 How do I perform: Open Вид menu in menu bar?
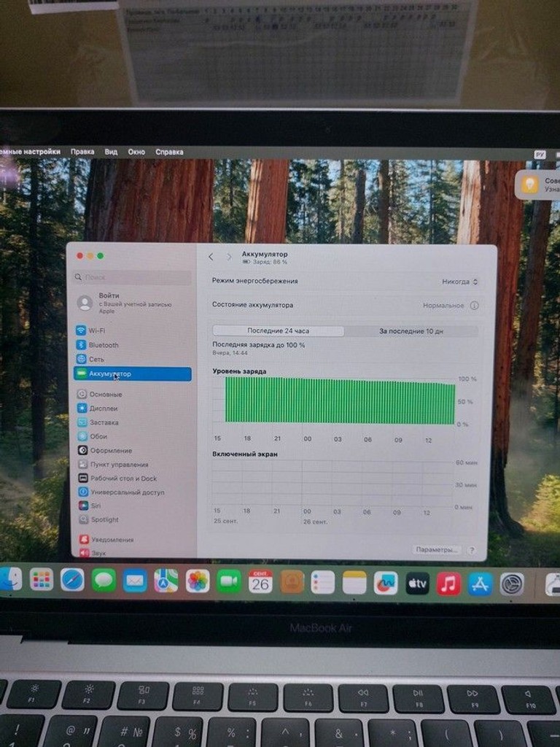tap(111, 152)
